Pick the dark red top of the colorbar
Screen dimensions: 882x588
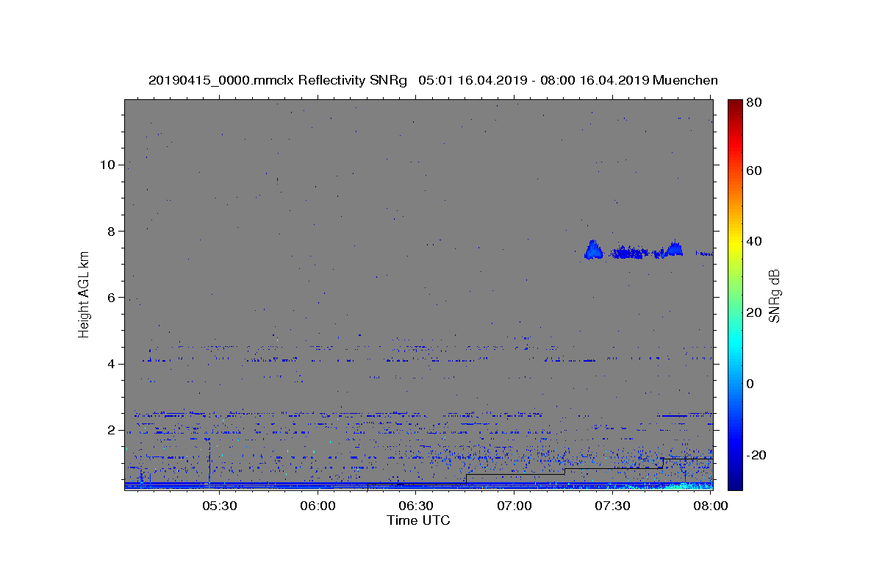735,104
